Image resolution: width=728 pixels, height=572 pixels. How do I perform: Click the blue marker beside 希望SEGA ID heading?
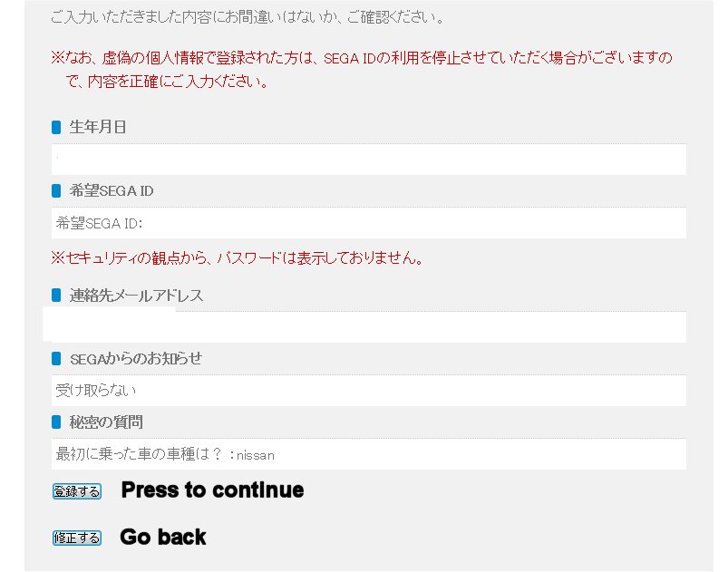(x=56, y=191)
